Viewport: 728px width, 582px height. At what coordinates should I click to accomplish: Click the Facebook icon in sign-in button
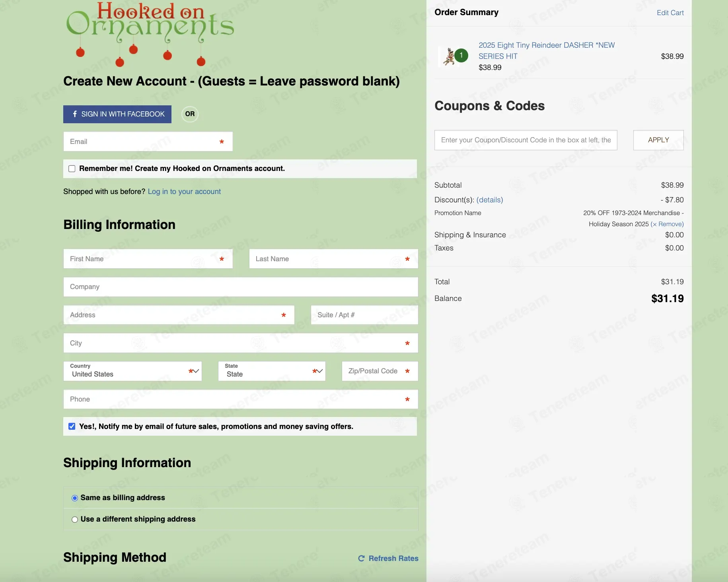click(75, 114)
